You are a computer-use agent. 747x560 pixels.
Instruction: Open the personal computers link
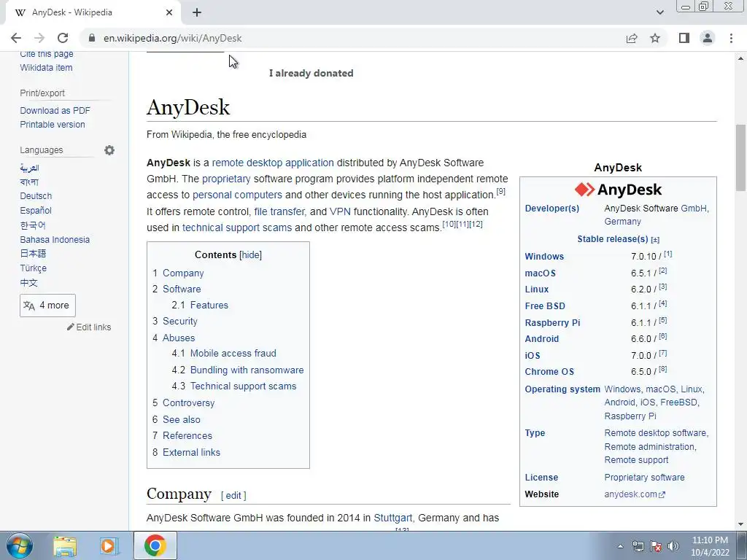[237, 195]
